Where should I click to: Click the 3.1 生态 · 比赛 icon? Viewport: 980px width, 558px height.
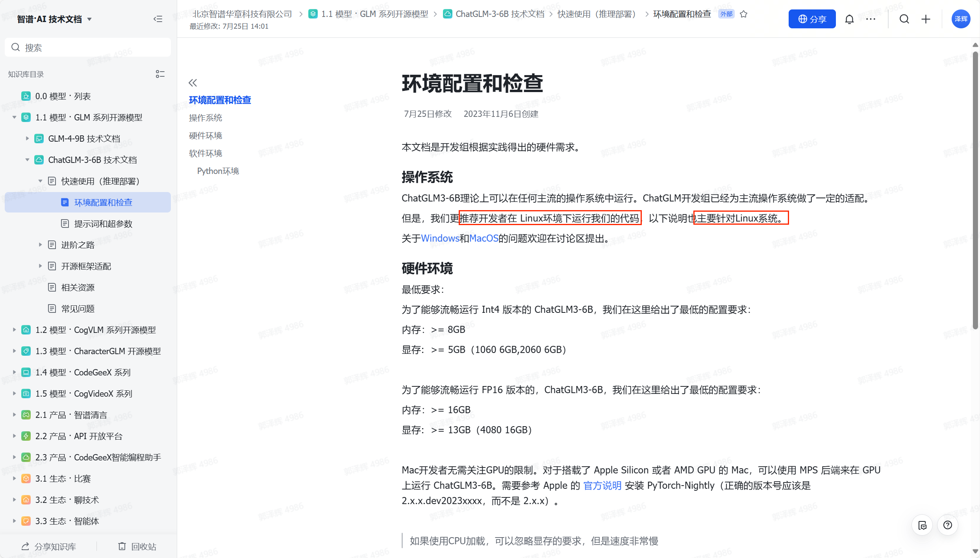26,479
